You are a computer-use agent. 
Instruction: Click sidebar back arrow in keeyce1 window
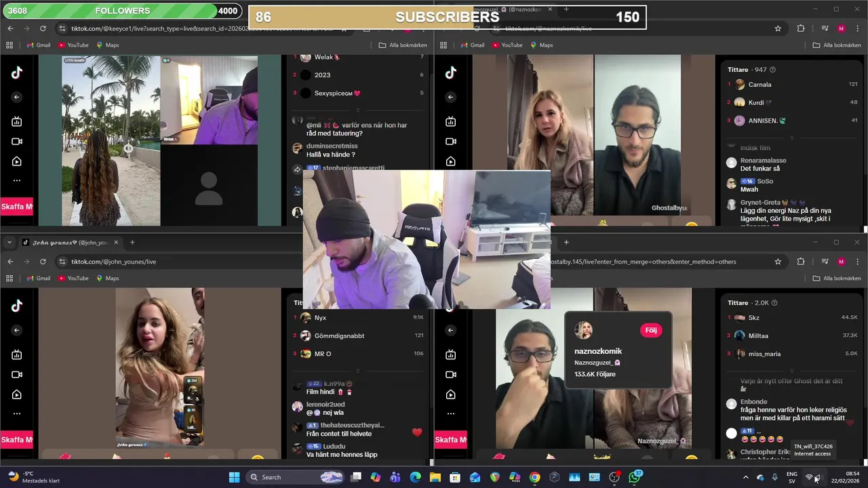click(x=17, y=97)
